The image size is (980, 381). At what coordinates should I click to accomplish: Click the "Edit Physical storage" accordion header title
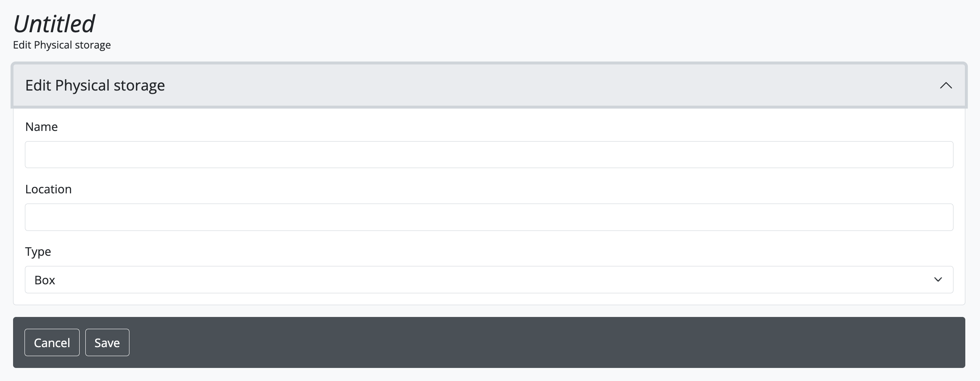pyautogui.click(x=95, y=86)
